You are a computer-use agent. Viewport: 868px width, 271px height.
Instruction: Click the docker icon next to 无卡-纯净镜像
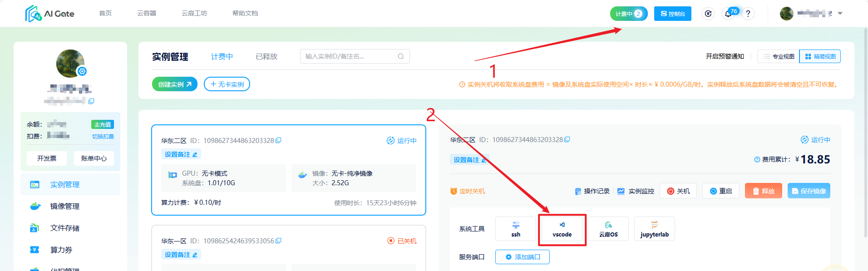point(302,175)
